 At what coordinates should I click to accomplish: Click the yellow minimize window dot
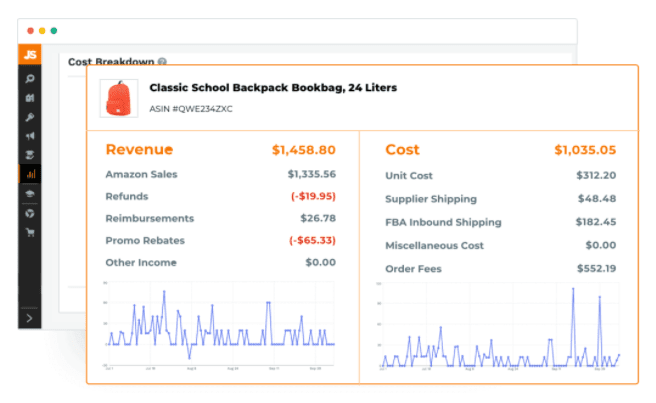coord(42,31)
